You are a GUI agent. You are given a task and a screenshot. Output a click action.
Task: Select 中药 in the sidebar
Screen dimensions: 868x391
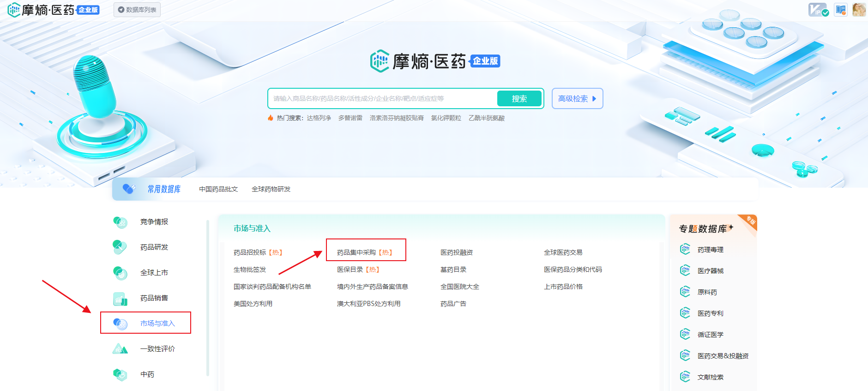pyautogui.click(x=147, y=374)
